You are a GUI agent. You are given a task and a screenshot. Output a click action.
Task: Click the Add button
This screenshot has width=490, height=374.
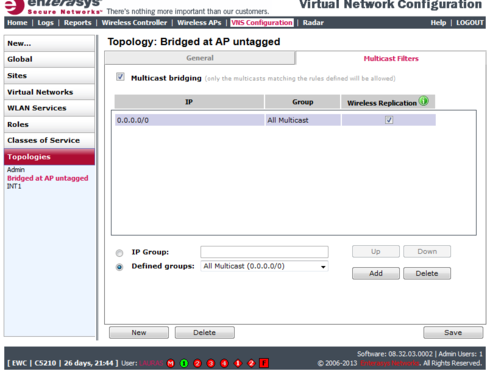[376, 273]
